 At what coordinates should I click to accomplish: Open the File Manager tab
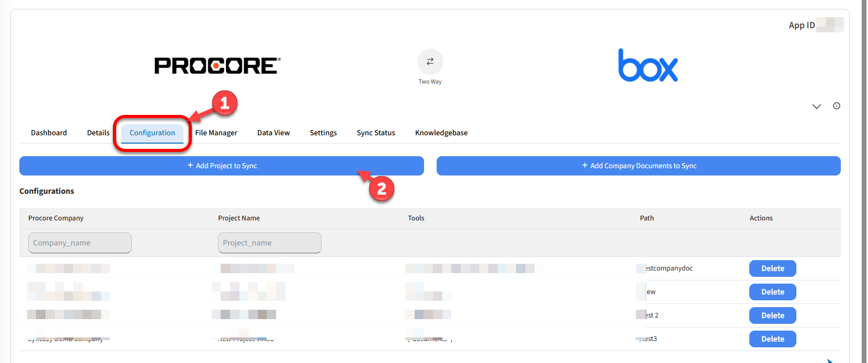[x=216, y=133]
